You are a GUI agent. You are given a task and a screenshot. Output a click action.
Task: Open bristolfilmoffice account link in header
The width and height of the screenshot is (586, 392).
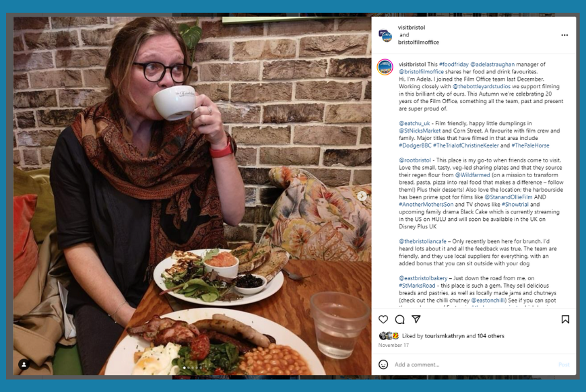coord(418,42)
